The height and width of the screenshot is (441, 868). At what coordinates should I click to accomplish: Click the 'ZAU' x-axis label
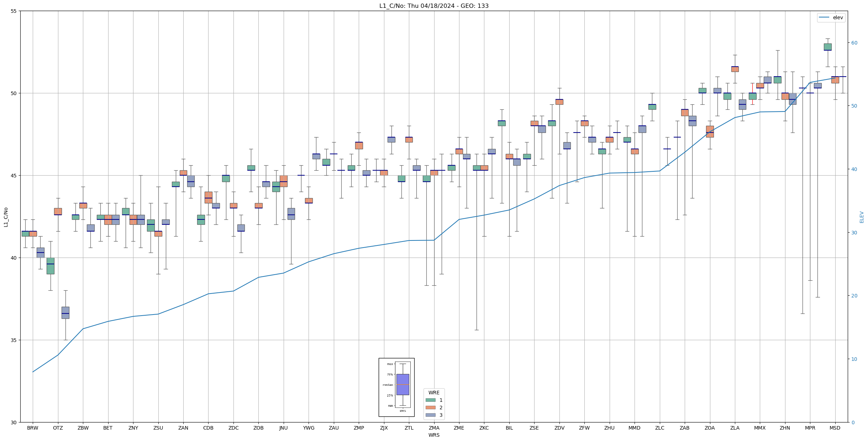334,428
